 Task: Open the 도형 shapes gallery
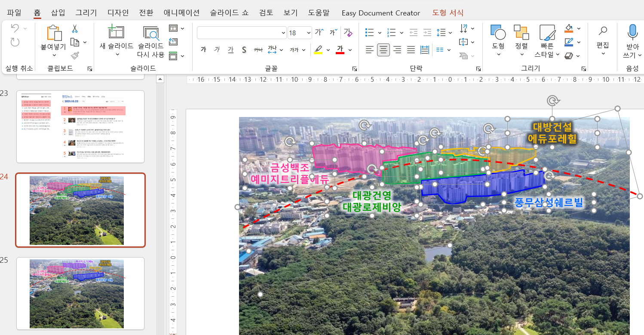click(x=498, y=40)
